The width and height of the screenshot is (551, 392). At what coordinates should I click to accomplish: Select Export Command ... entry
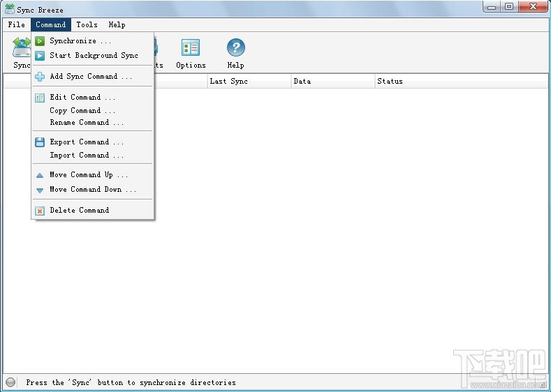[x=93, y=142]
